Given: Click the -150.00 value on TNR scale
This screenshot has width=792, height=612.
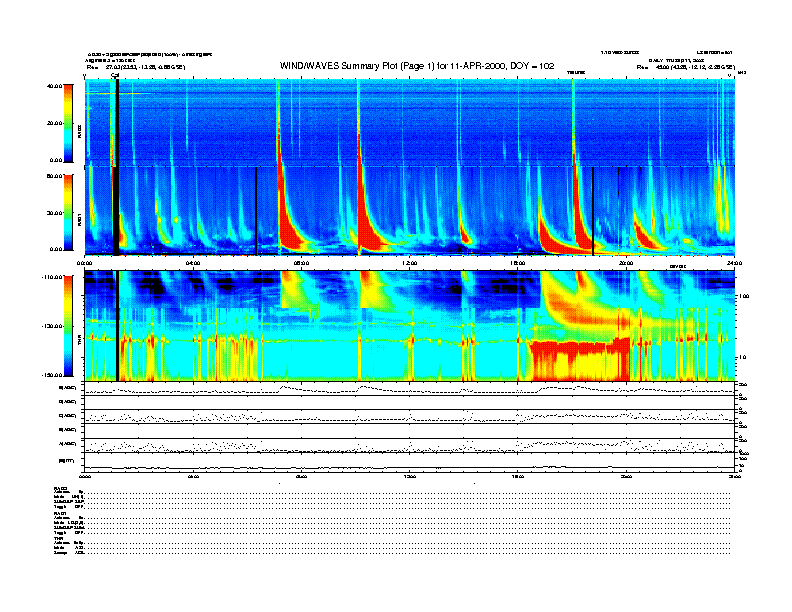Looking at the screenshot, I should (51, 375).
